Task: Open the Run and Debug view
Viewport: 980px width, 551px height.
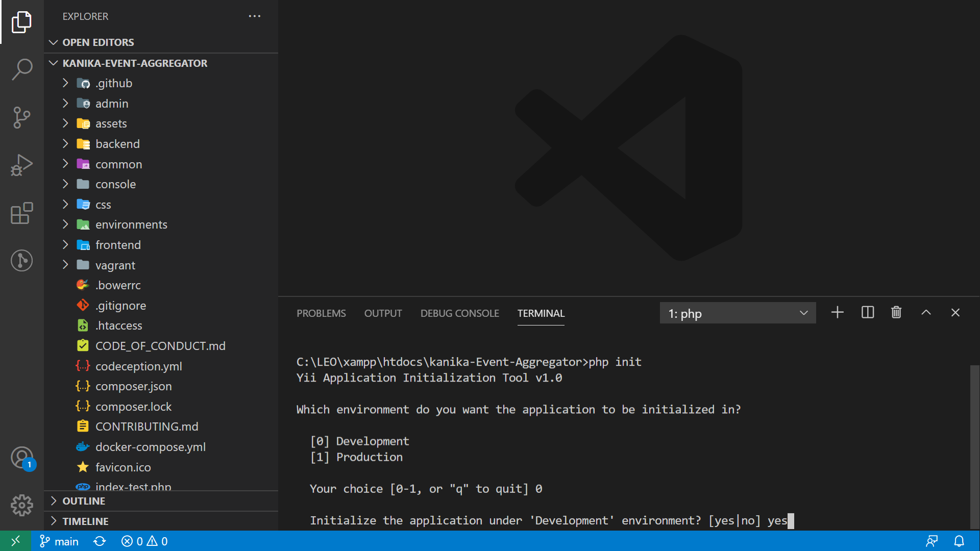Action: coord(21,165)
